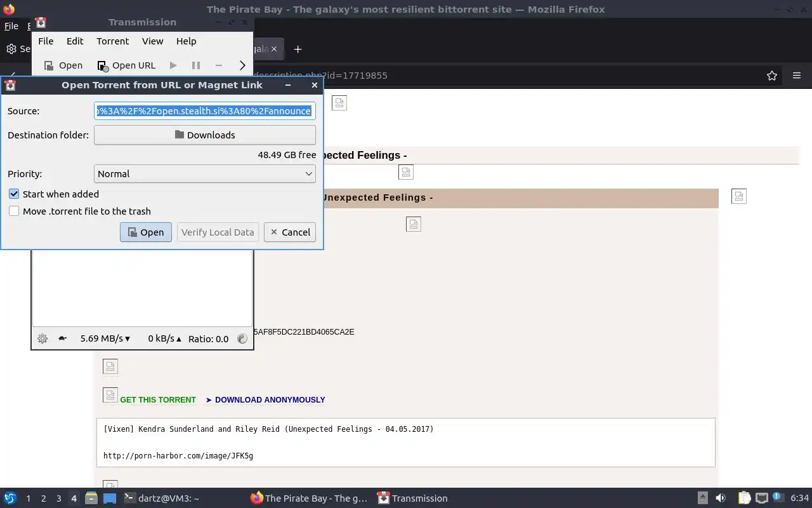Image resolution: width=812 pixels, height=508 pixels.
Task: Switch to the dartz@VM3 terminal task
Action: click(x=162, y=498)
